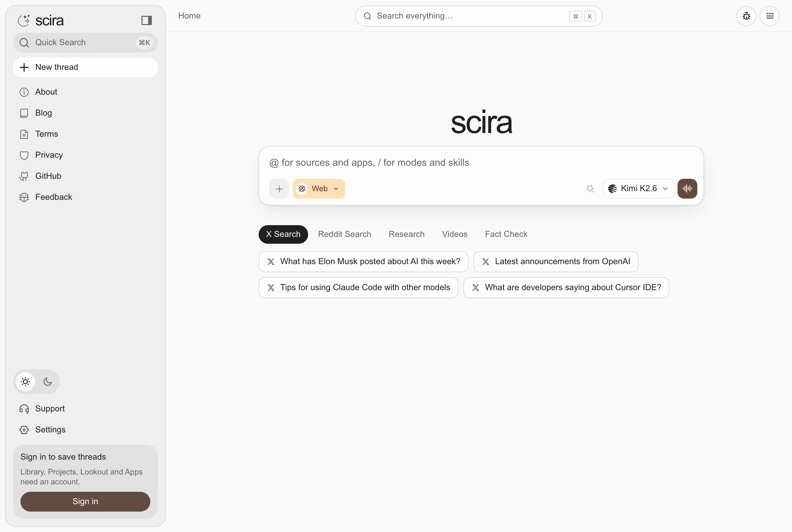Click the headset icon beside Support

point(24,409)
